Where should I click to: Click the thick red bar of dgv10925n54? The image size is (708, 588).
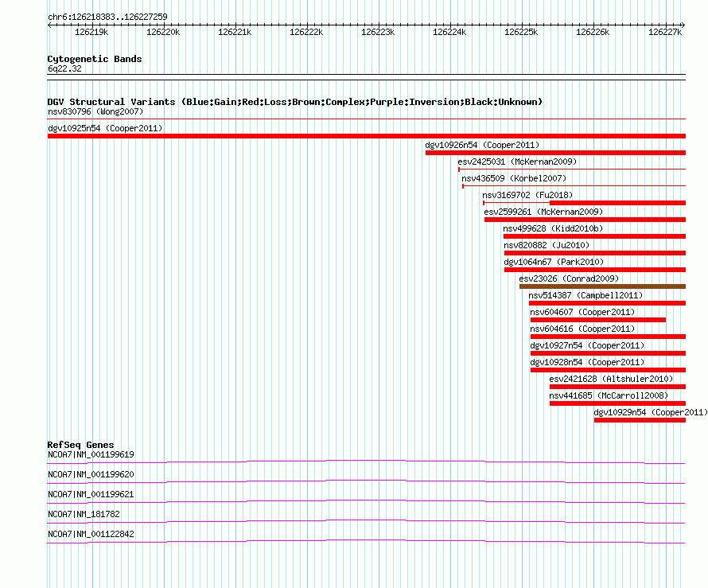coord(367,136)
